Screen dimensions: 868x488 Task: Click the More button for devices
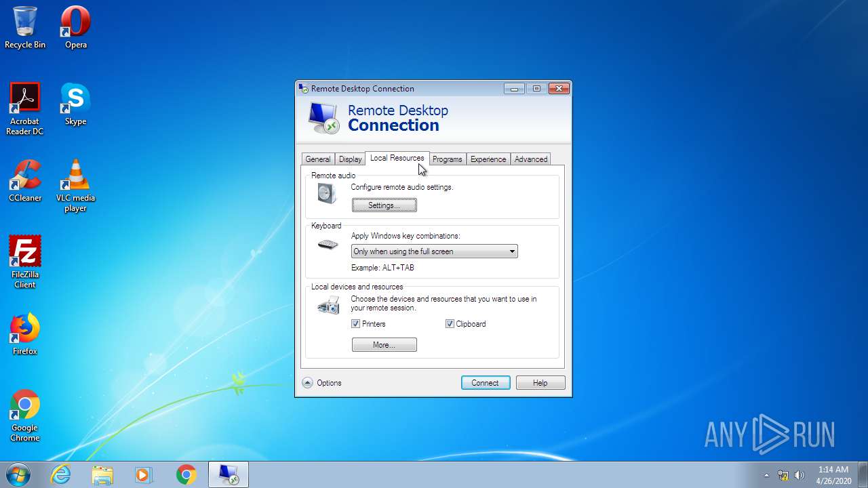pos(384,345)
